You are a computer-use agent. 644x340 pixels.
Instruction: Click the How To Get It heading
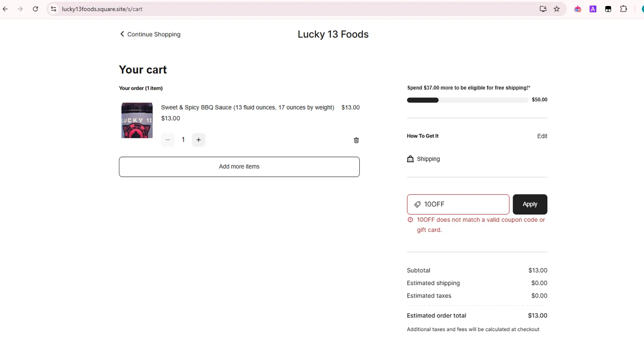click(x=423, y=136)
